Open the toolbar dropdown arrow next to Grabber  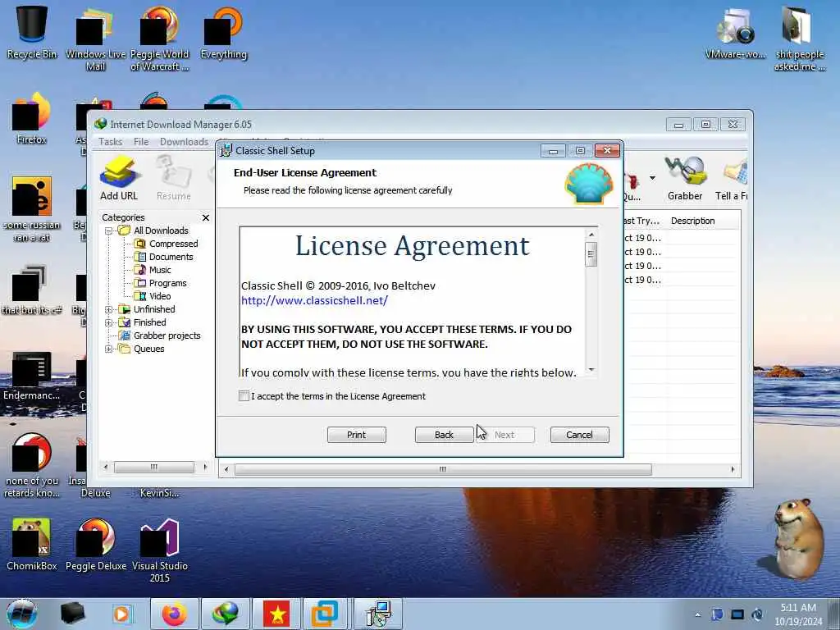click(x=652, y=178)
